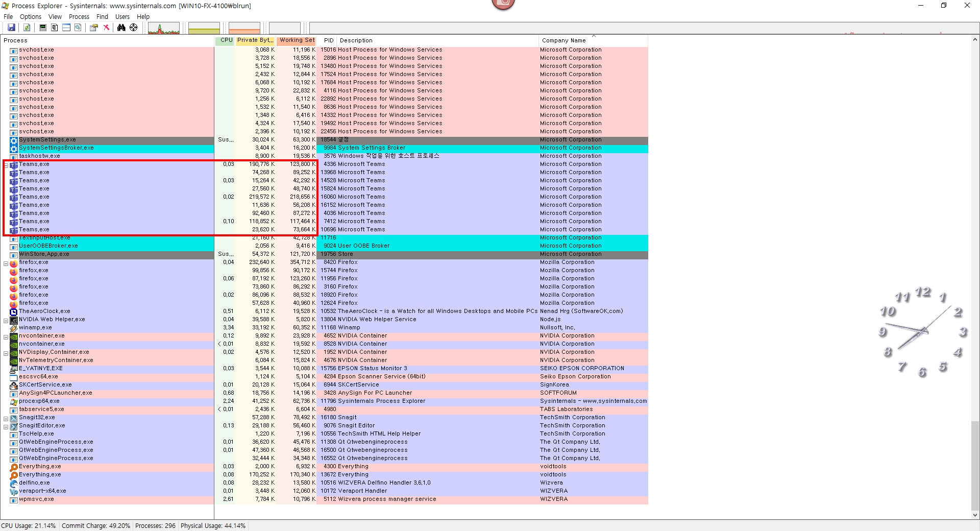Click the scrollbar down arrow
The width and height of the screenshot is (980, 531).
(975, 515)
